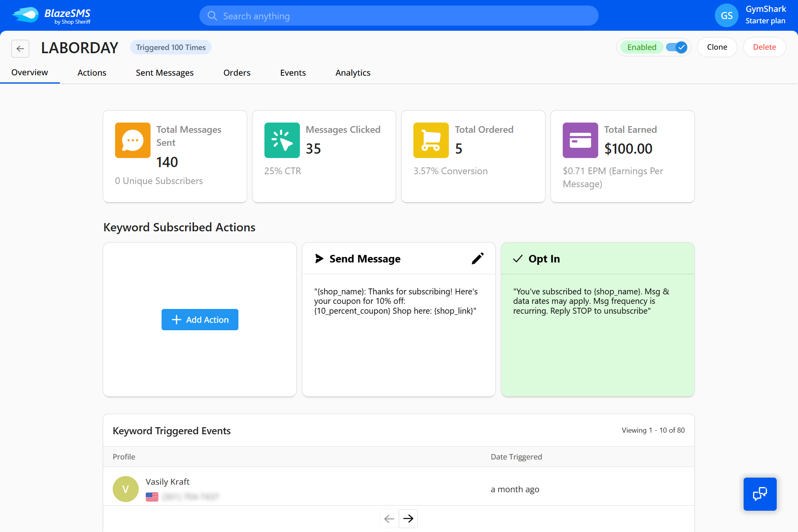Click the green Messages Clicked icon
798x532 pixels.
pos(282,140)
